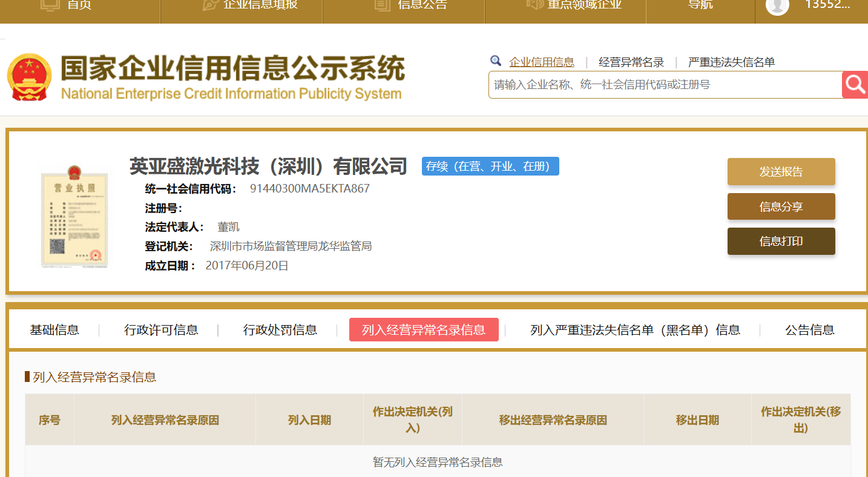Click the 移出经营异常名录原因 column header

[553, 420]
